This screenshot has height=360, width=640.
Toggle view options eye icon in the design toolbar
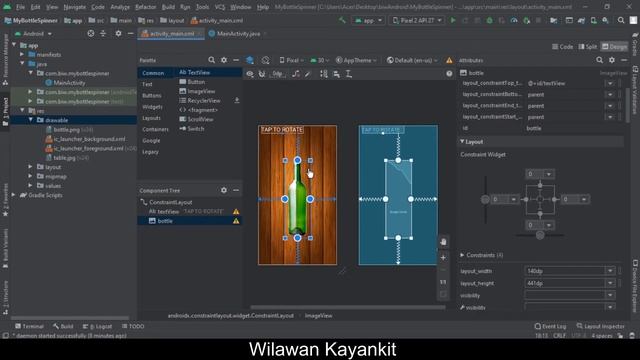click(x=250, y=74)
